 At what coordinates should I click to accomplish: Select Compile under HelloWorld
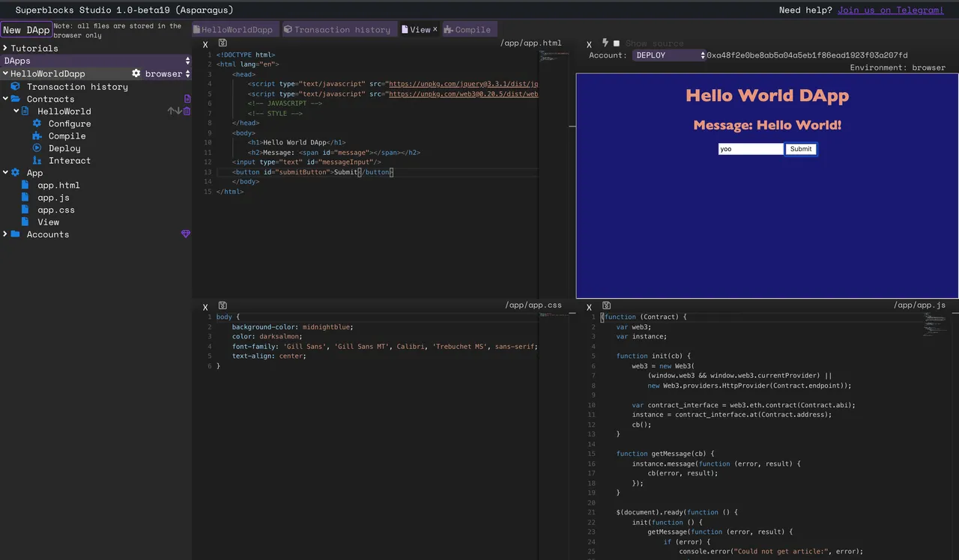point(67,136)
